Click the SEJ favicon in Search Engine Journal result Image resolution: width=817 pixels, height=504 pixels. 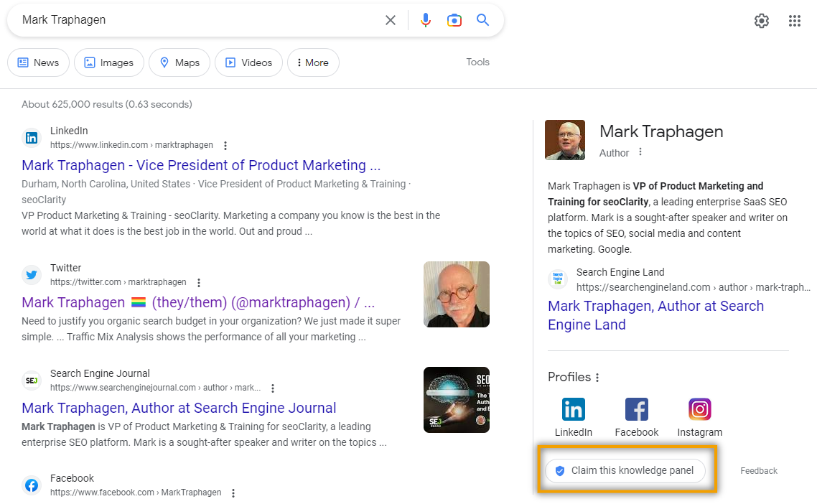click(x=32, y=381)
